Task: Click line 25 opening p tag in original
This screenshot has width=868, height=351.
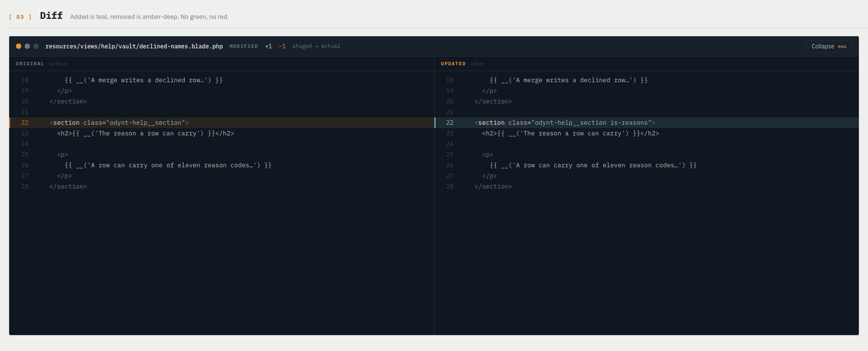Action: click(63, 155)
